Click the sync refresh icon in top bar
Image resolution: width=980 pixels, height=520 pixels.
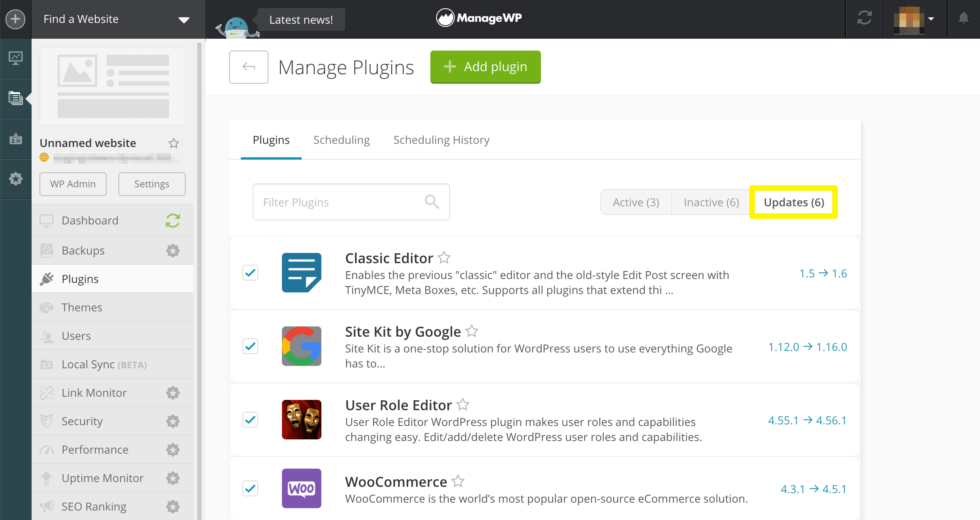(864, 18)
